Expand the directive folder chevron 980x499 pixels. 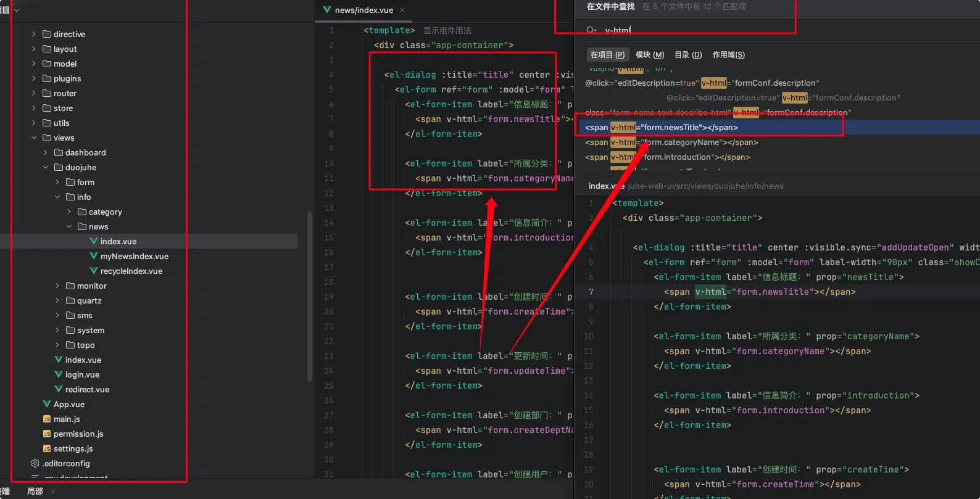[x=34, y=34]
